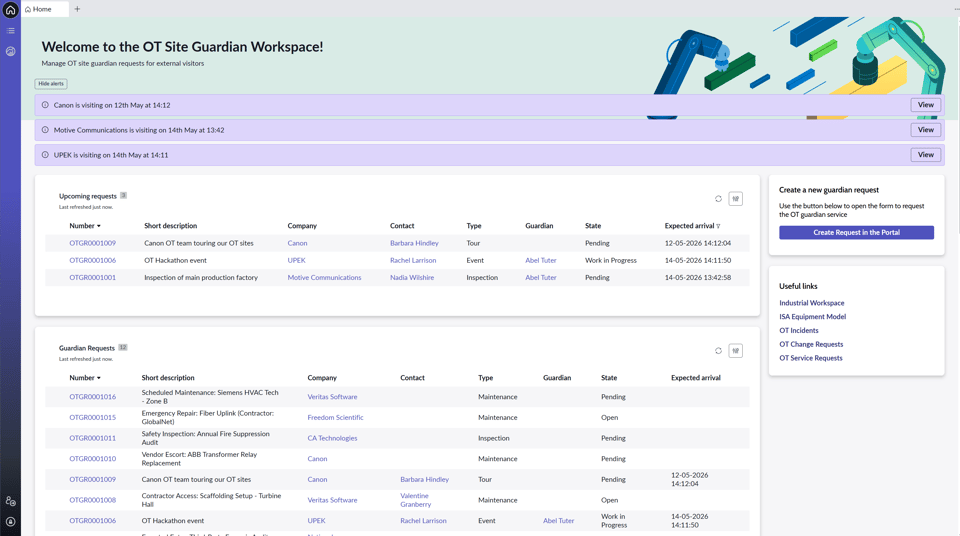The image size is (960, 536).
Task: Toggle the Hide alerts button
Action: pos(51,84)
